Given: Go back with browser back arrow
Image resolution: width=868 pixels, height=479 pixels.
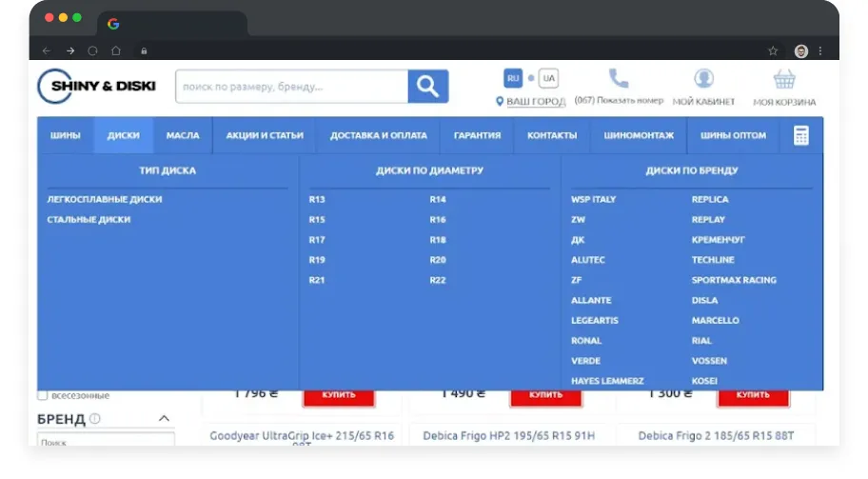Looking at the screenshot, I should click(x=47, y=50).
